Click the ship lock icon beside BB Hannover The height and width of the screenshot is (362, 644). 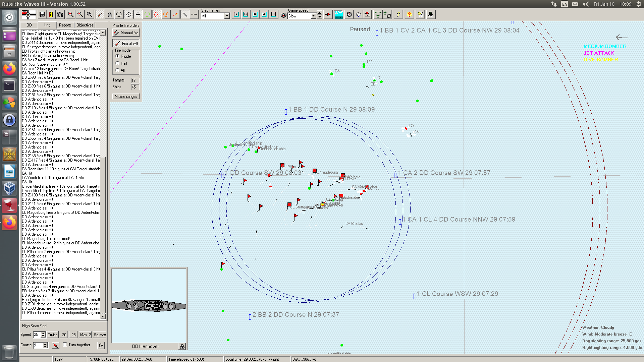click(x=182, y=347)
